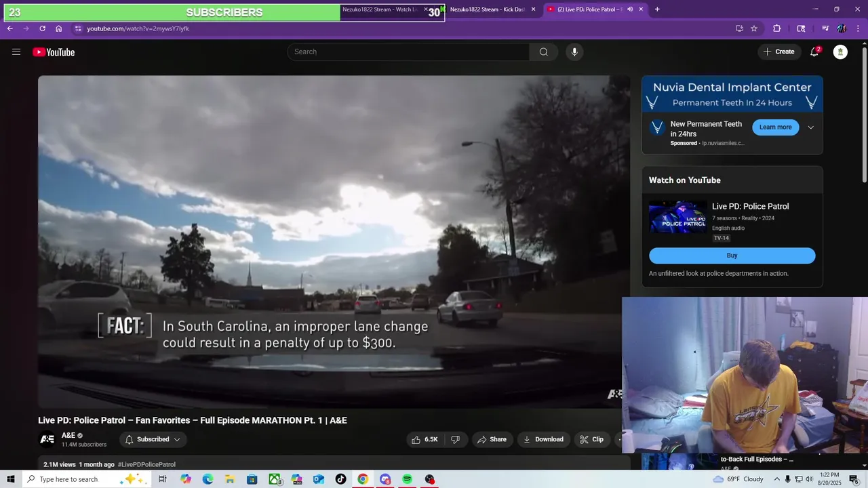
Task: Open the YouTube account avatar menu
Action: [x=840, y=52]
